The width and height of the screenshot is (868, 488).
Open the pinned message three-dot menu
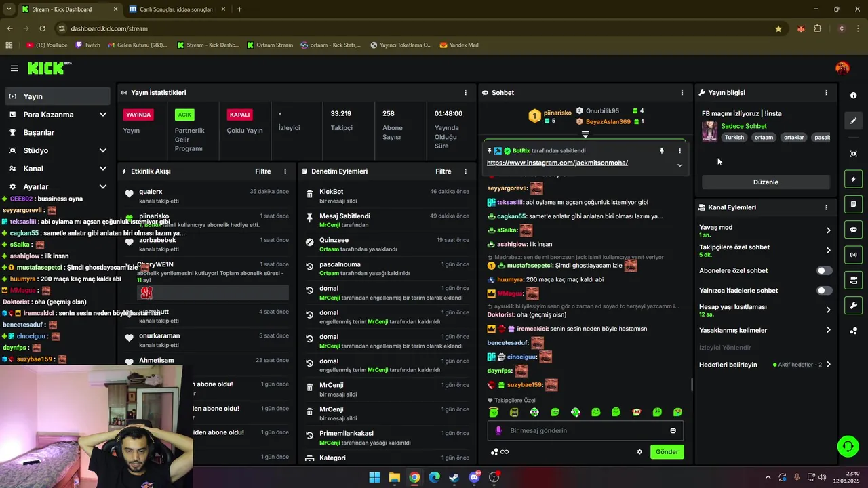pyautogui.click(x=679, y=151)
